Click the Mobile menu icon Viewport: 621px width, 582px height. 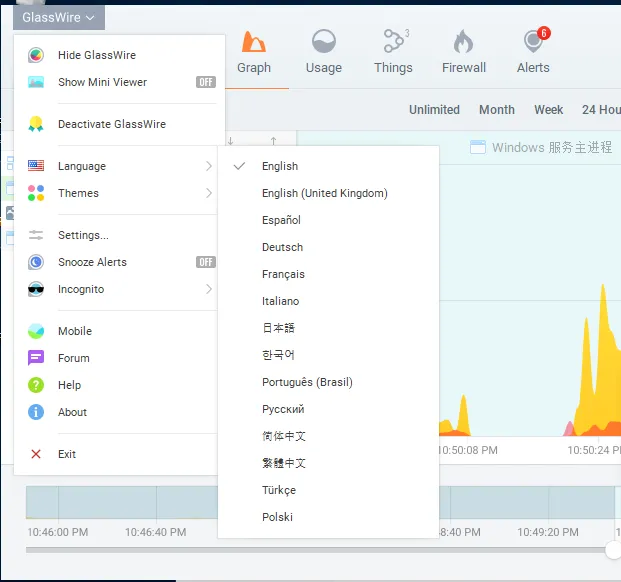36,331
